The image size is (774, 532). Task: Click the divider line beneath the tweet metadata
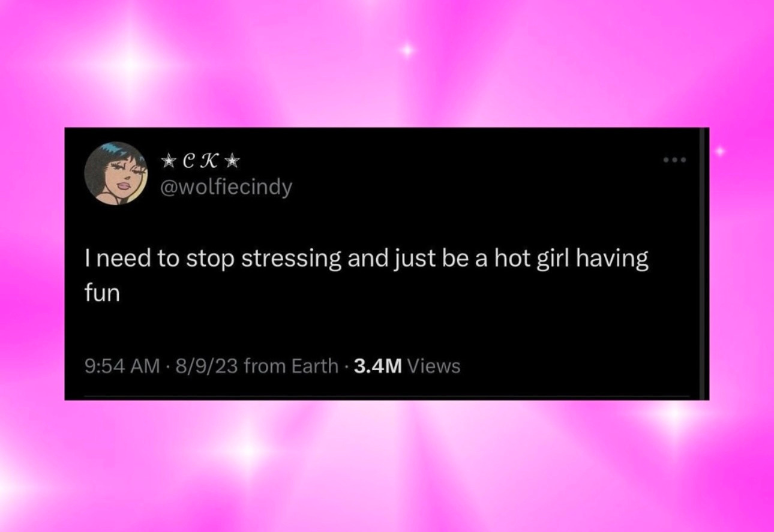tap(387, 396)
